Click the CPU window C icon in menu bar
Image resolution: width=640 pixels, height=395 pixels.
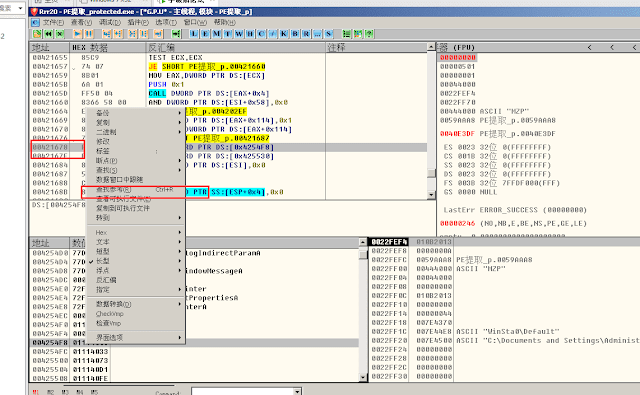pyautogui.click(x=36, y=22)
